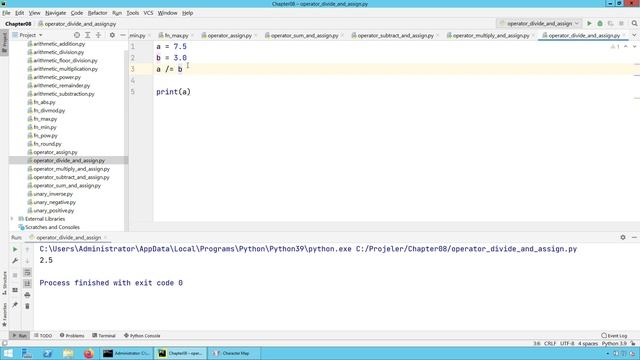Hide the Project tool window
The image size is (640, 360).
123,35
